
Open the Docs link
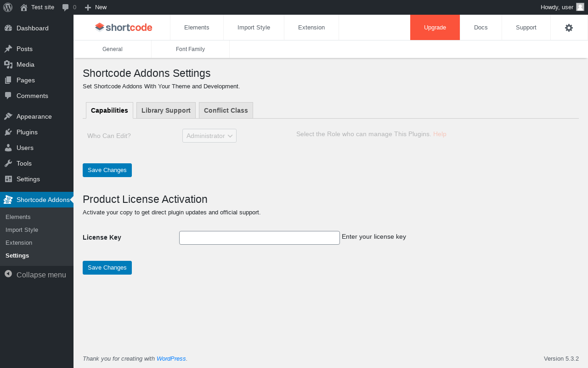[481, 28]
